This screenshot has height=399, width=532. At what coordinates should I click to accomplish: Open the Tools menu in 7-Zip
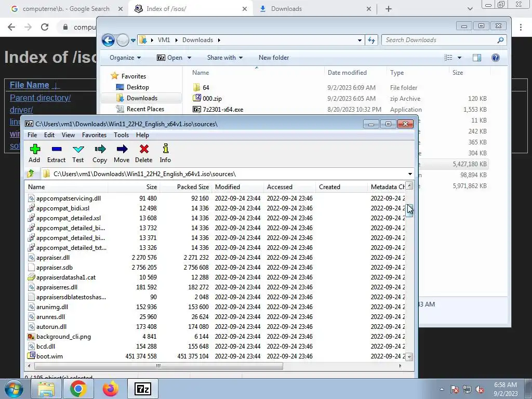tap(121, 135)
